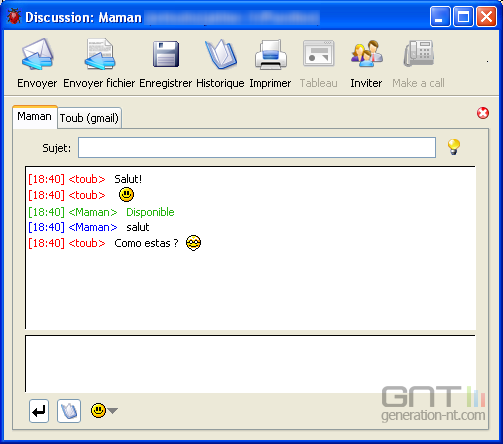Click the Envoyer send message icon
The width and height of the screenshot is (503, 444).
(37, 54)
